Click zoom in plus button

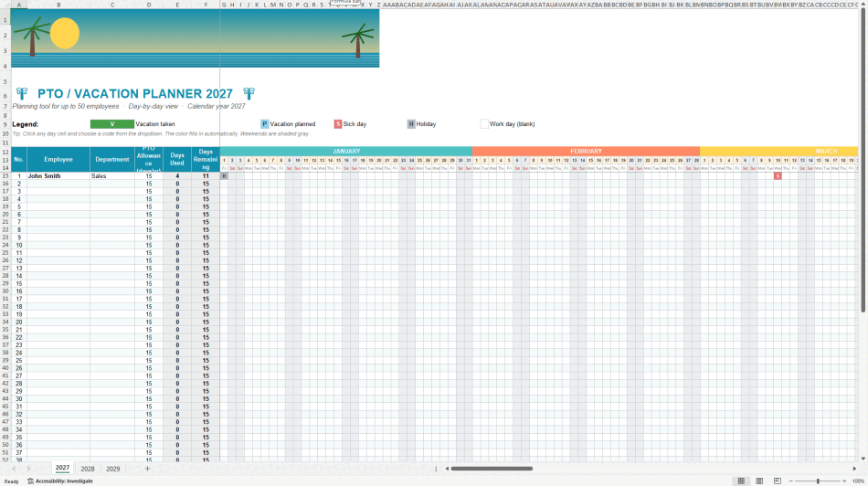(x=844, y=481)
